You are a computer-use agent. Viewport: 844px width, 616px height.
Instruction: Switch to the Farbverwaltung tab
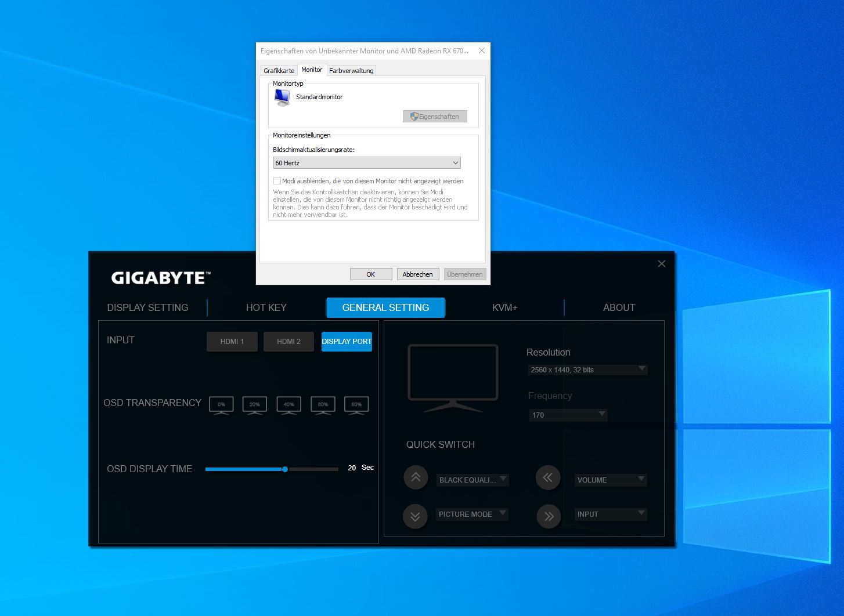tap(351, 71)
